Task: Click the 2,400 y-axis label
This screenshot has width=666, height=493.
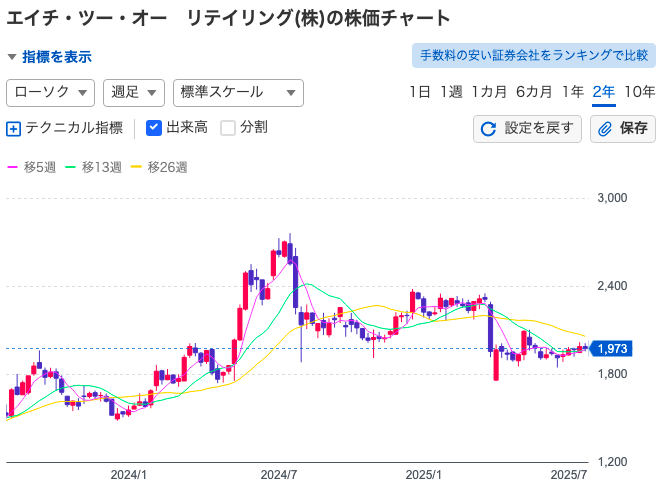Action: (x=612, y=286)
